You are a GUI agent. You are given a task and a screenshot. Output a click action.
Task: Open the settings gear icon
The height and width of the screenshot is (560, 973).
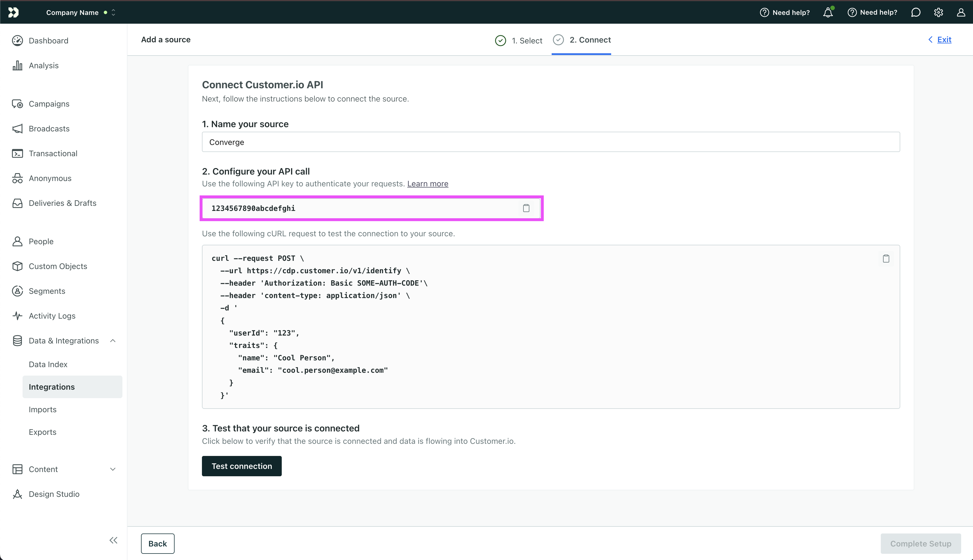pyautogui.click(x=938, y=12)
